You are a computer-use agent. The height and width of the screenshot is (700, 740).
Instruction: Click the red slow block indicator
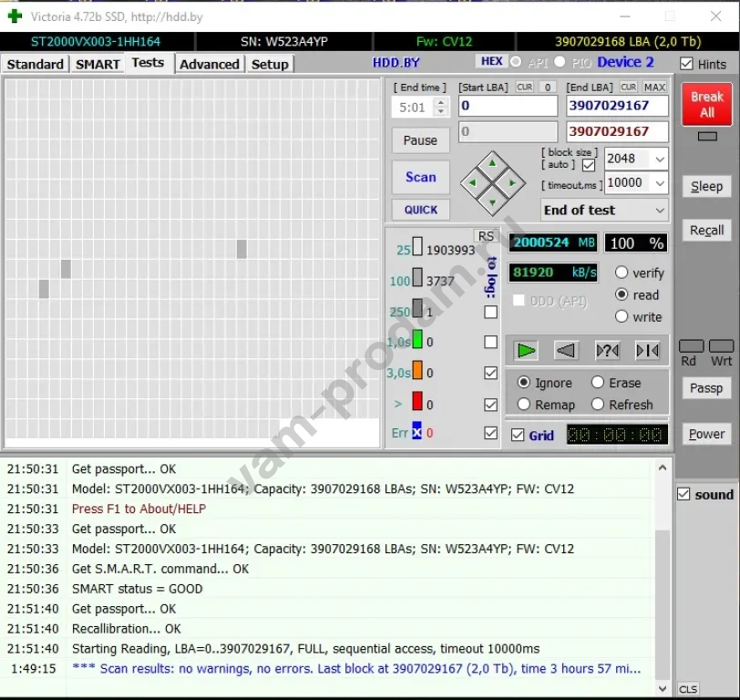pyautogui.click(x=417, y=402)
